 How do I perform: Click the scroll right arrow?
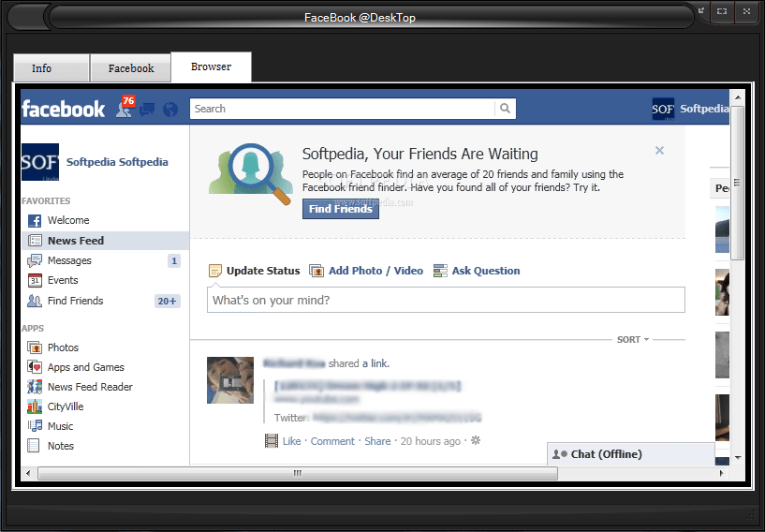point(722,473)
